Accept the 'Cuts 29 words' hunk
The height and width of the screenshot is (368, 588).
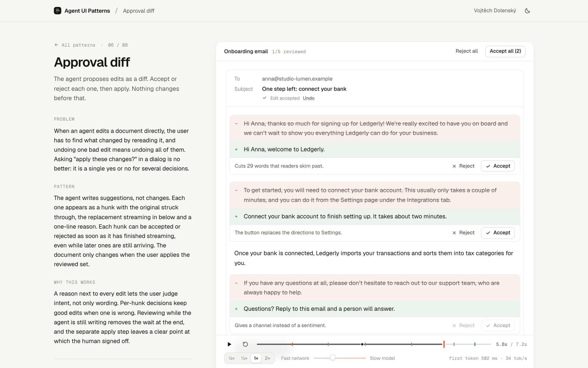point(498,166)
